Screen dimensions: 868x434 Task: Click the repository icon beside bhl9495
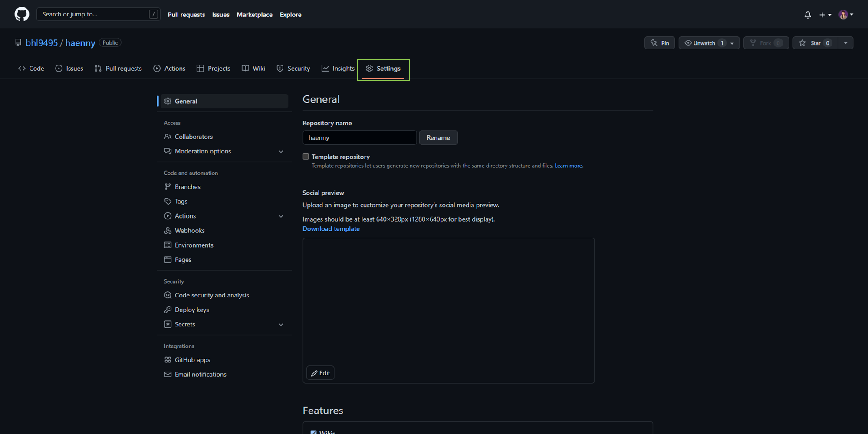(x=18, y=42)
